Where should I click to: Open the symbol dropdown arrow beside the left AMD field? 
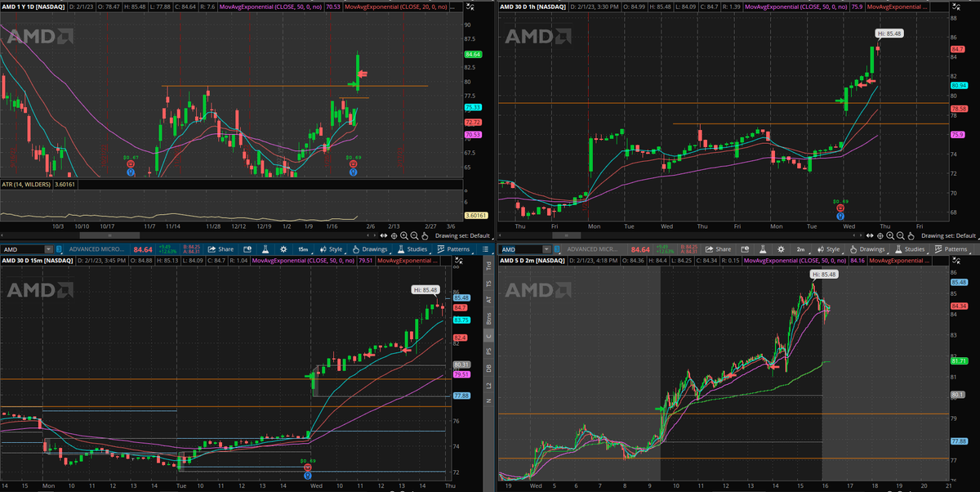(49, 249)
